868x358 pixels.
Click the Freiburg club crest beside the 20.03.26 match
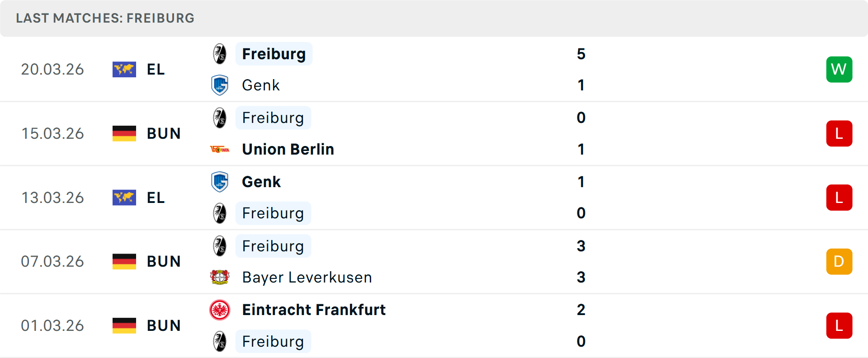pyautogui.click(x=220, y=54)
